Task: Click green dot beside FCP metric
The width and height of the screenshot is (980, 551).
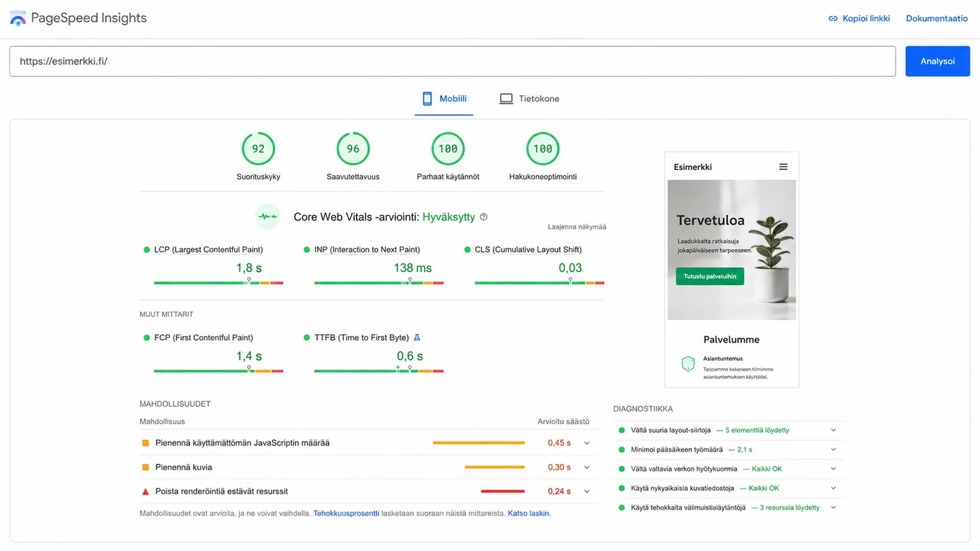Action: pyautogui.click(x=146, y=337)
